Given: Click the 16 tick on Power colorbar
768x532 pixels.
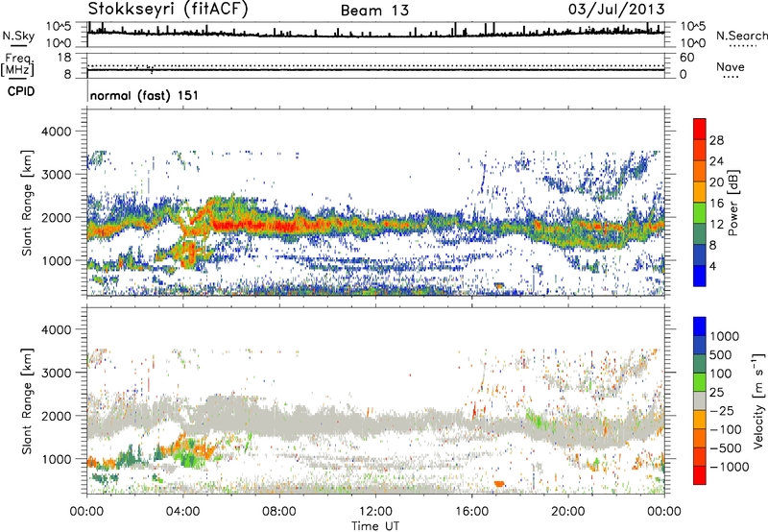Looking at the screenshot, I should point(716,204).
